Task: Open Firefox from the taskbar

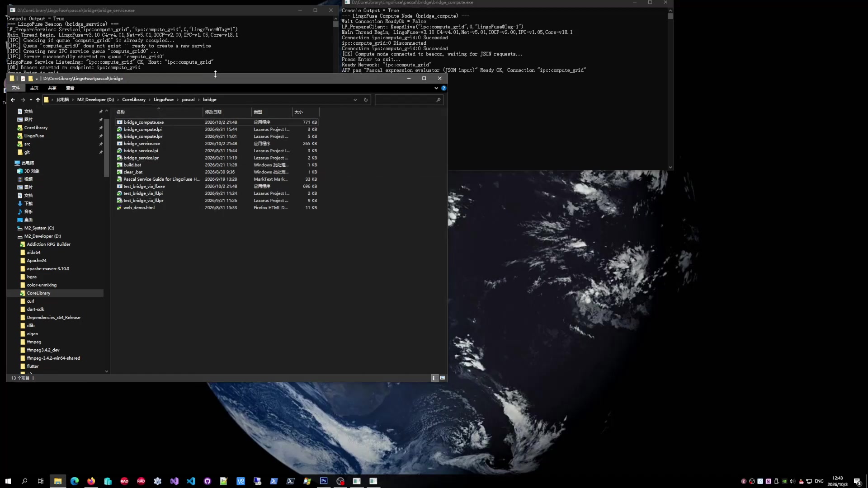Action: [91, 481]
